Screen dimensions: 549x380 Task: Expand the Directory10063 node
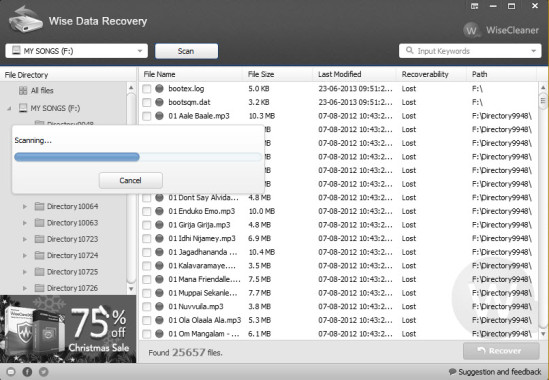pos(25,223)
